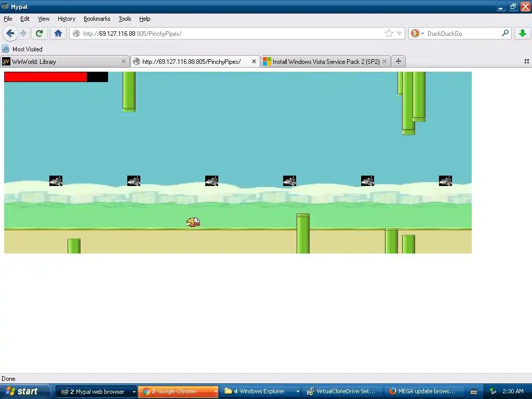
Task: Open a new tab with the plus button
Action: coord(398,61)
